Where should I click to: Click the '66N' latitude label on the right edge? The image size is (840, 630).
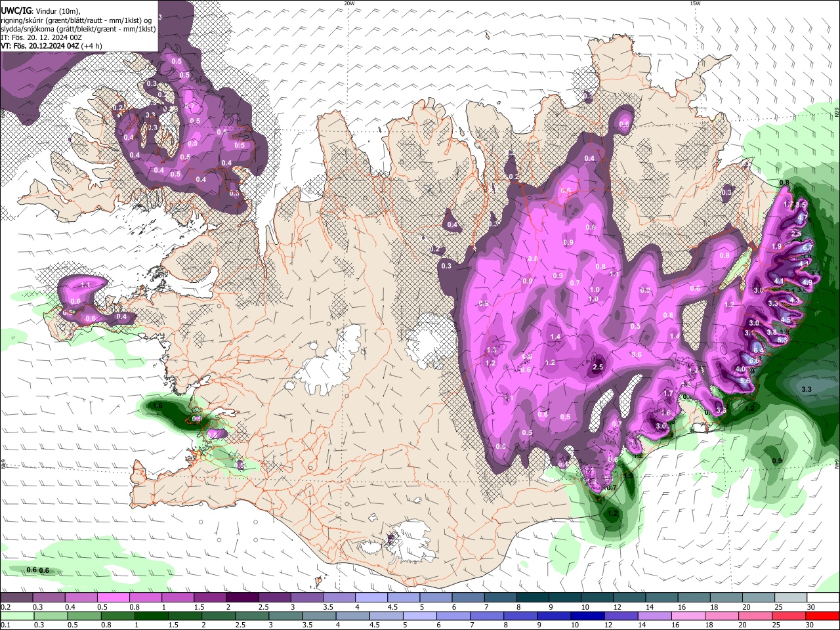coord(837,113)
